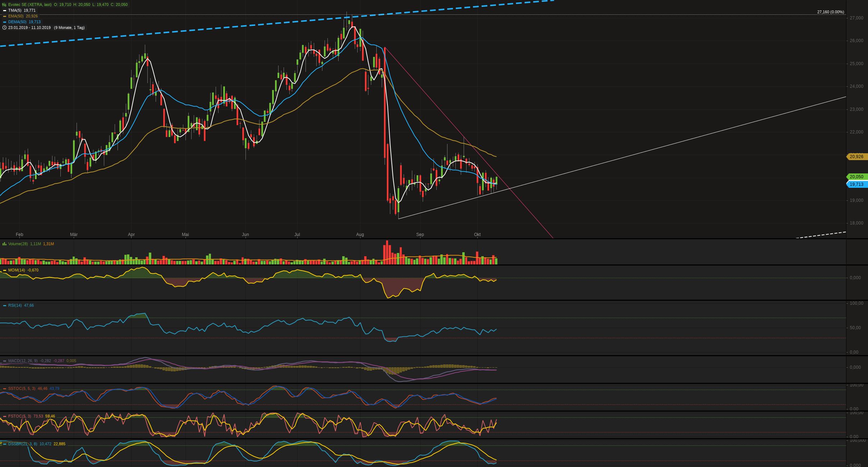868x467 pixels.
Task: Click the line icon beside MACD(12, 26, 9)
Action: (4, 361)
